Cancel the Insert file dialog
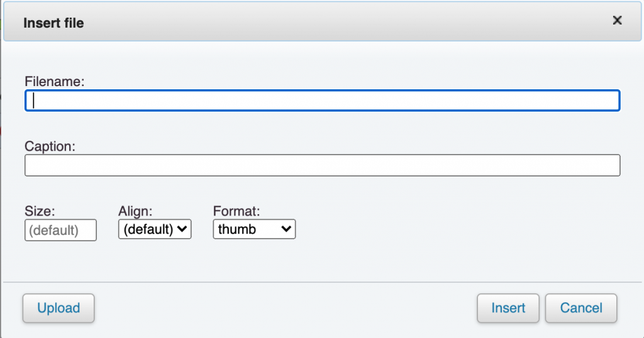This screenshot has width=644, height=338. coord(581,308)
